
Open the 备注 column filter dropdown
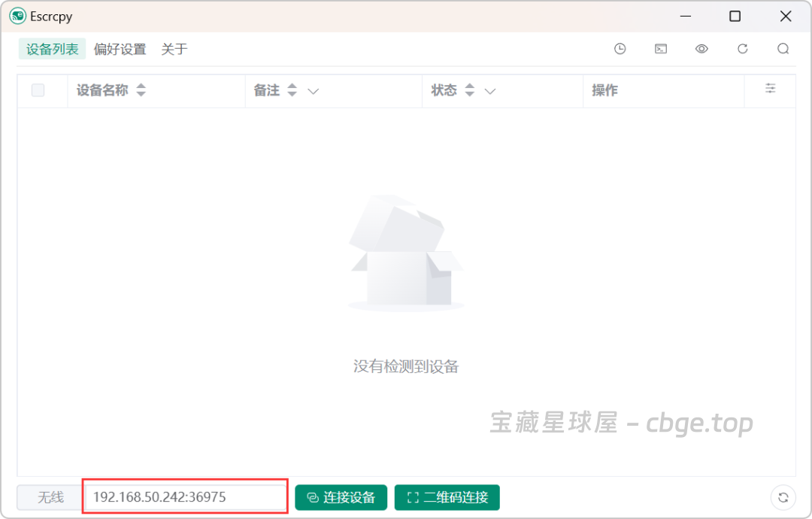tap(313, 91)
